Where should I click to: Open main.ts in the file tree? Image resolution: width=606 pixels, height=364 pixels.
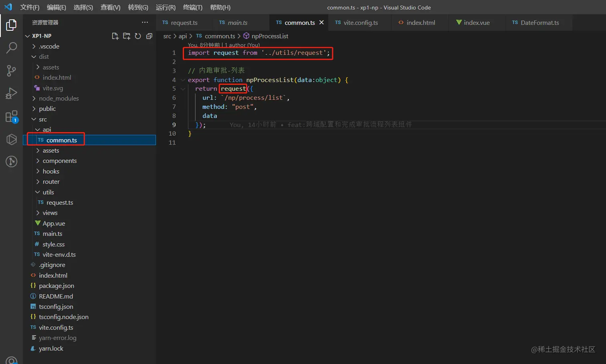coord(90,234)
